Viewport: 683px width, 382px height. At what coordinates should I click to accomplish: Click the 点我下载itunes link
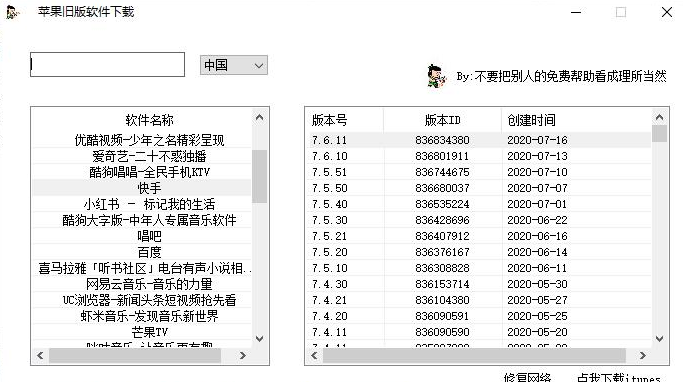(619, 378)
